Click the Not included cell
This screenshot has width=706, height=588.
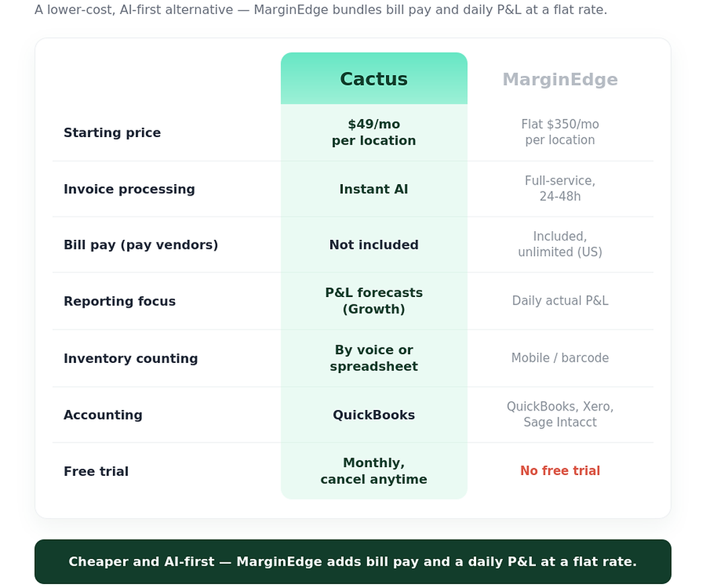374,245
